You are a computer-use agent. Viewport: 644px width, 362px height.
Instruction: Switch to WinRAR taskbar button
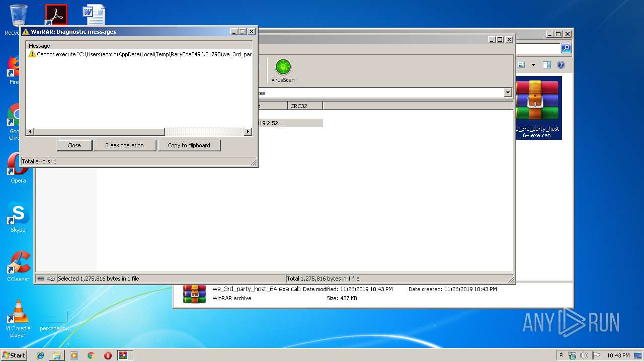123,355
